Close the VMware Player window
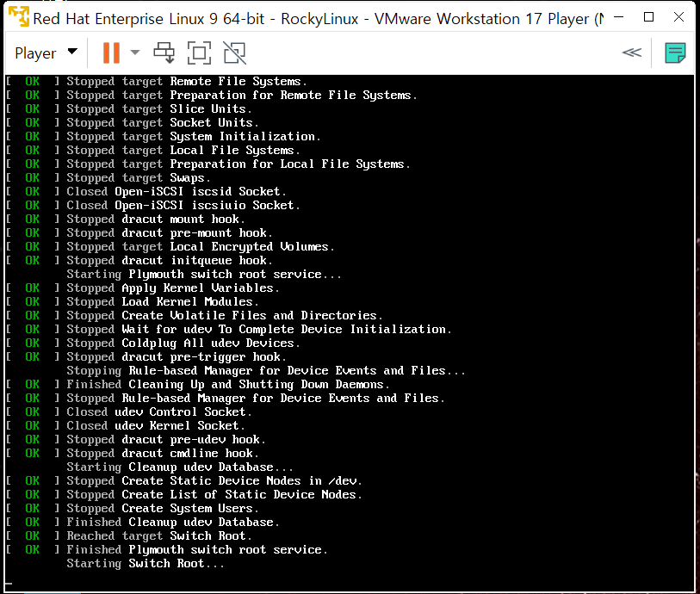The image size is (700, 594). 678,17
